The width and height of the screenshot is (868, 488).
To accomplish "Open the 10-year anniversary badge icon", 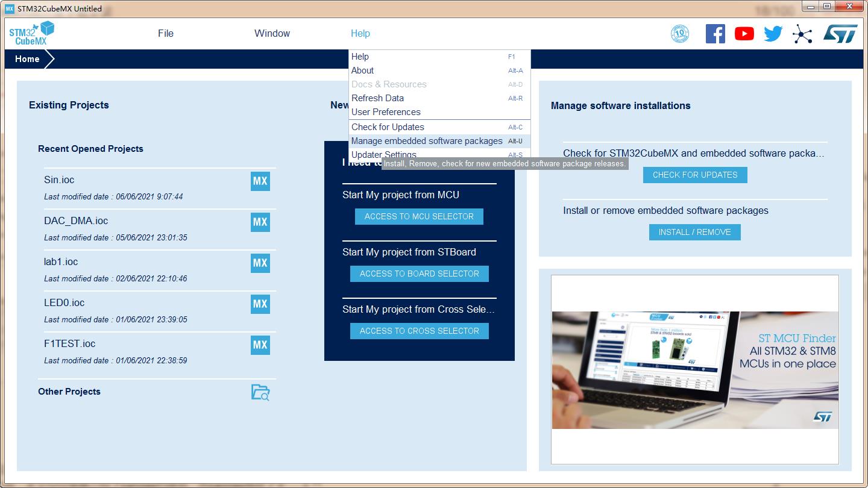I will pyautogui.click(x=680, y=34).
